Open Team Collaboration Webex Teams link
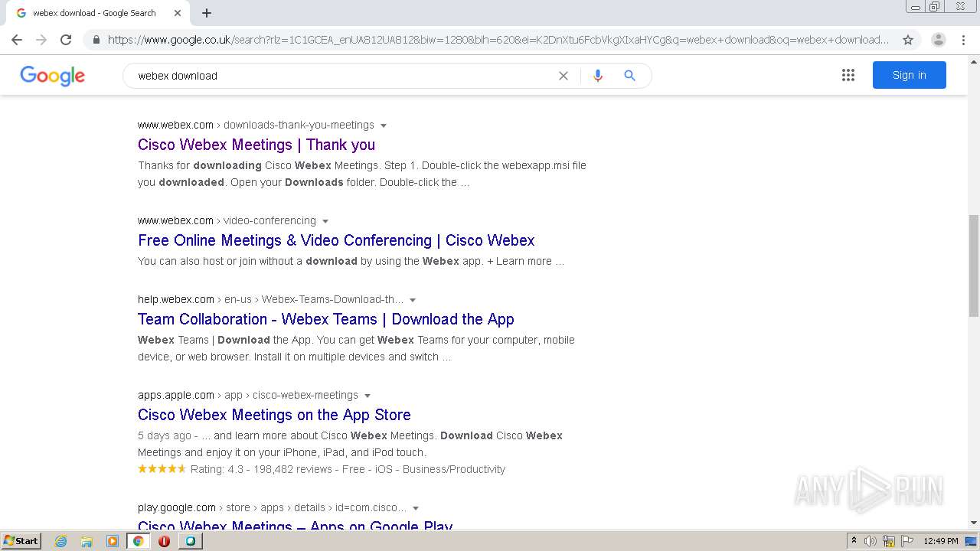The width and height of the screenshot is (980, 551). [326, 319]
